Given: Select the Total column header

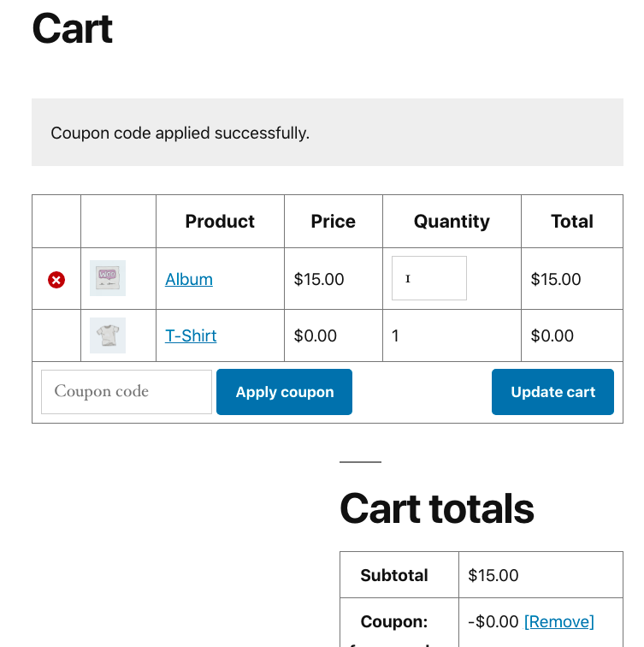Looking at the screenshot, I should (x=572, y=222).
